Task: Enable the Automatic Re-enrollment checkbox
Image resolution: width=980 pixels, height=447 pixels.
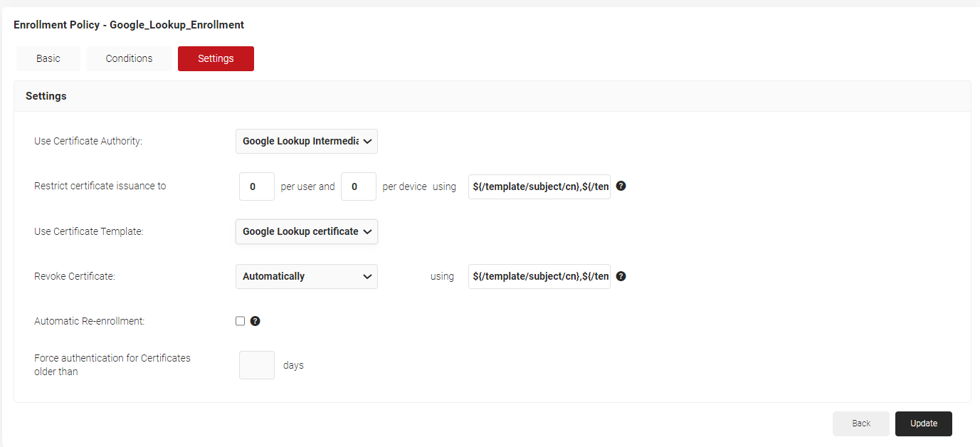Action: [241, 321]
